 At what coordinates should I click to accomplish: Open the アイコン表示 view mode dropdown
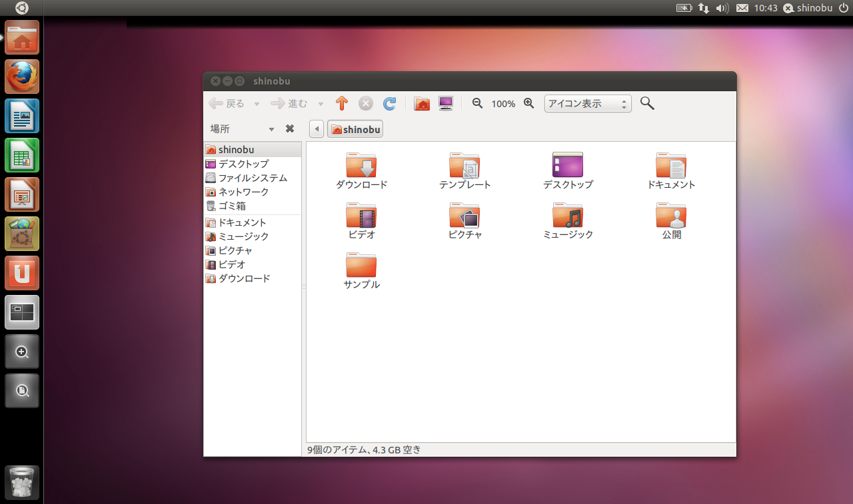pyautogui.click(x=588, y=104)
